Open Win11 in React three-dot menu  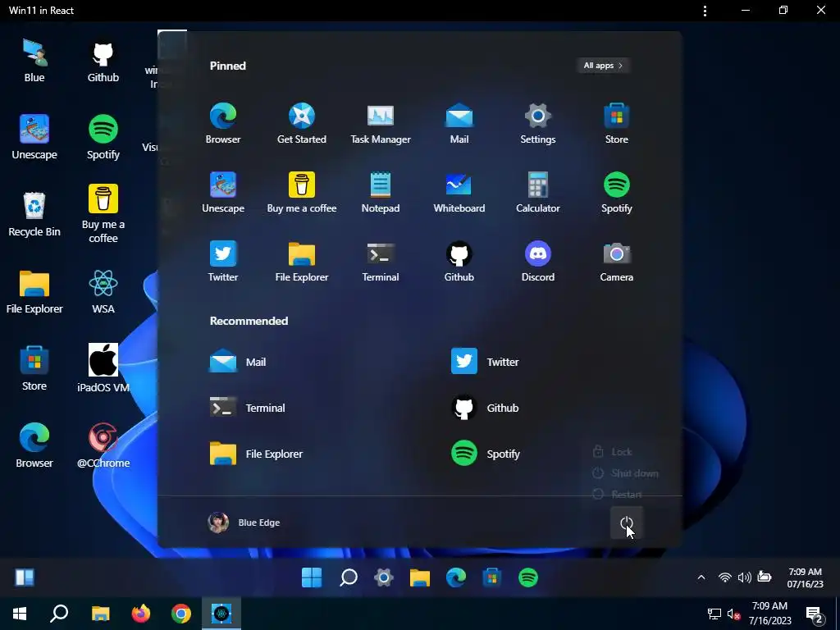pyautogui.click(x=705, y=11)
